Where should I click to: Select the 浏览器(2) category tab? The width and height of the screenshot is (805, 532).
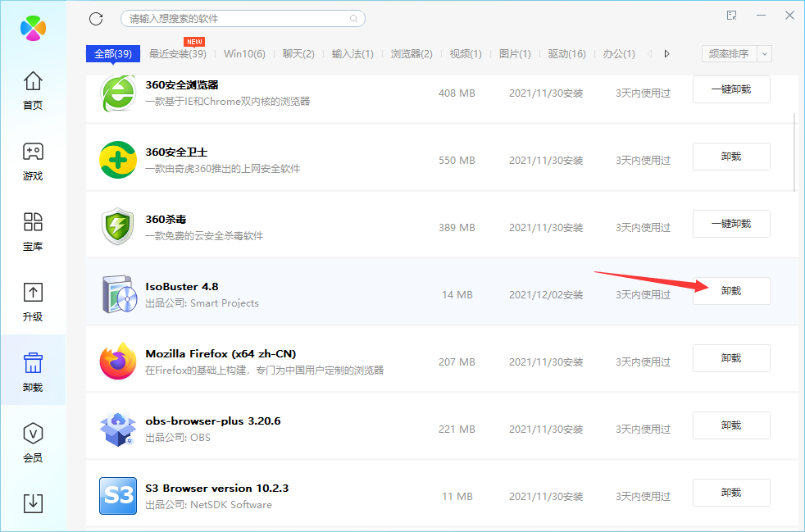pyautogui.click(x=412, y=54)
